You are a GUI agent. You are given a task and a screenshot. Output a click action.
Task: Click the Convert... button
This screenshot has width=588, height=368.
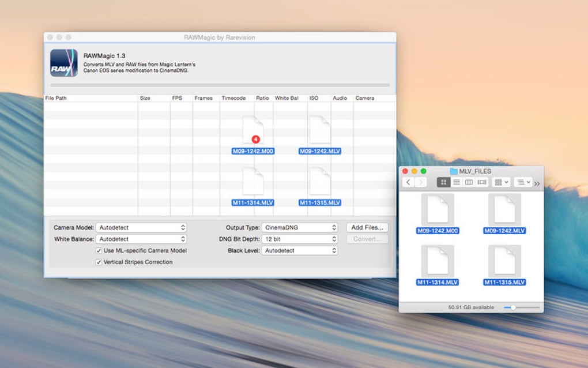click(367, 239)
